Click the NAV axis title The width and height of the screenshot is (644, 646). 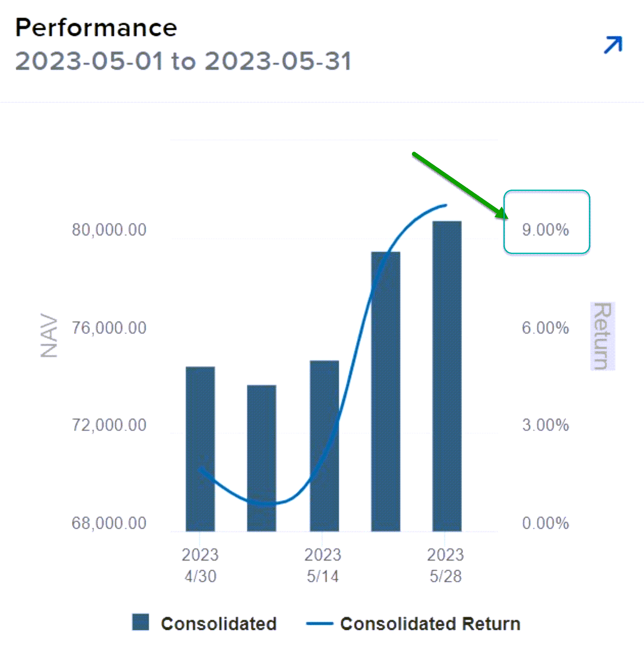[x=49, y=336]
